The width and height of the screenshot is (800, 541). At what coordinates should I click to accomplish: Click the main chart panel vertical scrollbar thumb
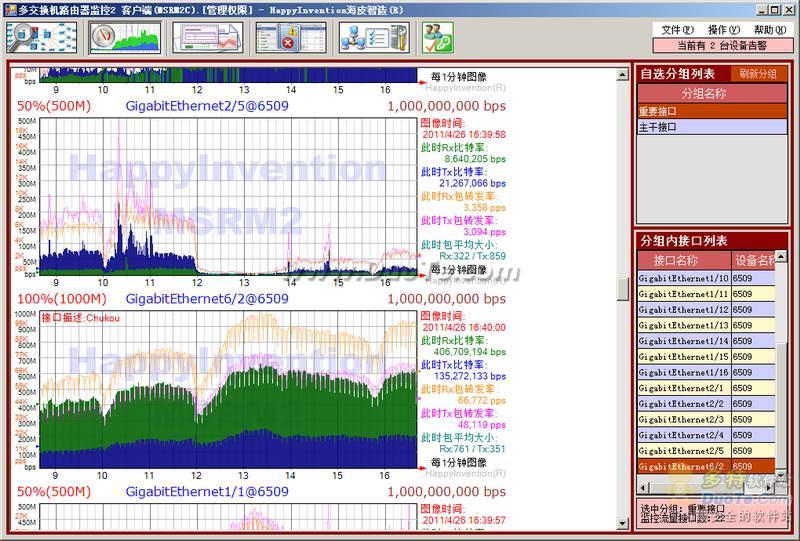click(622, 288)
